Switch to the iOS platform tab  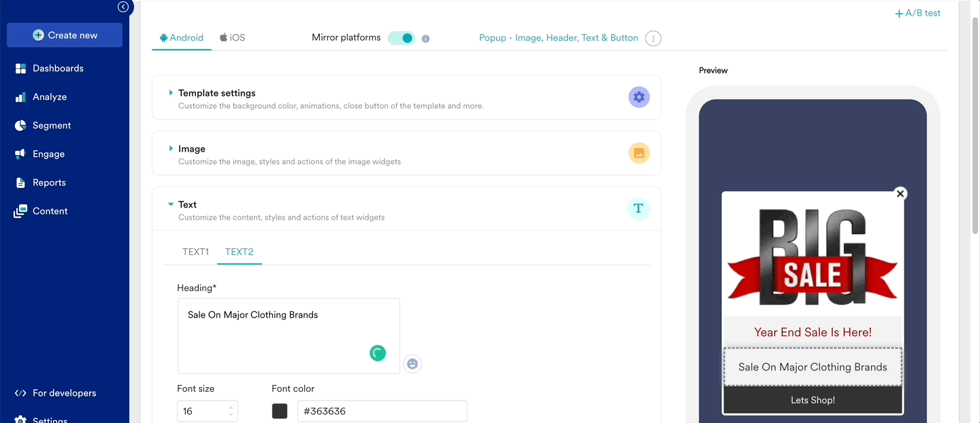pos(232,38)
